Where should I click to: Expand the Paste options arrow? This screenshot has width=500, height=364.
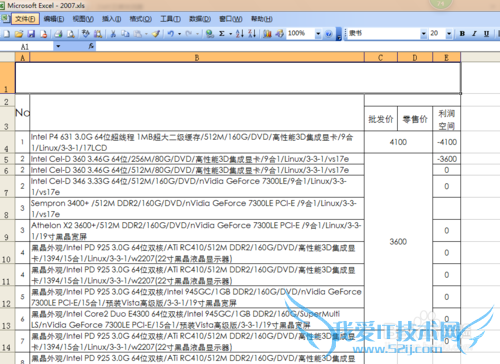(146, 34)
